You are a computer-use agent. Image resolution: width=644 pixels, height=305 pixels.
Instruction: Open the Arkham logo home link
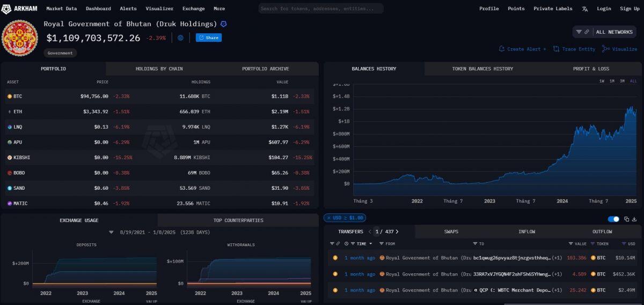click(x=20, y=9)
